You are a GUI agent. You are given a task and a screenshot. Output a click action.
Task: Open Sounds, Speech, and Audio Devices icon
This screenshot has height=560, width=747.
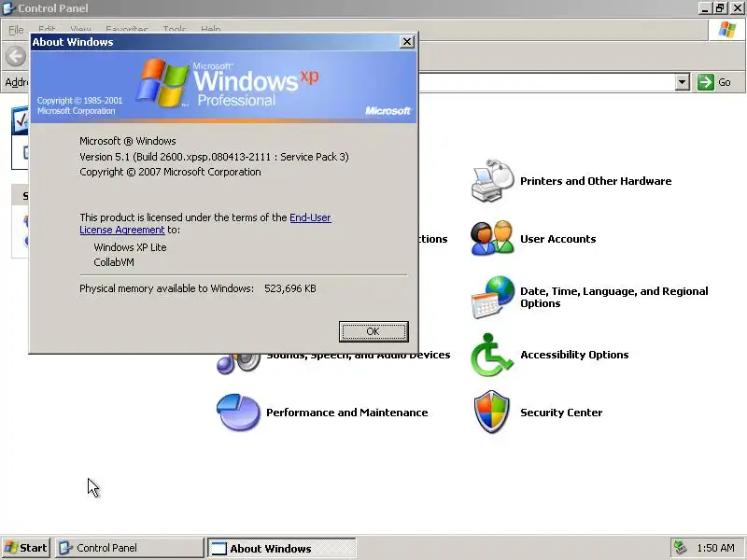pos(238,364)
